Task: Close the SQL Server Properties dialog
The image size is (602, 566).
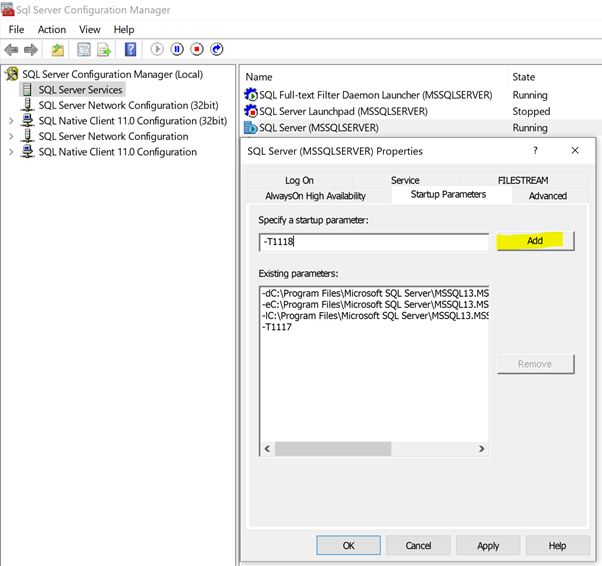Action: tap(575, 150)
